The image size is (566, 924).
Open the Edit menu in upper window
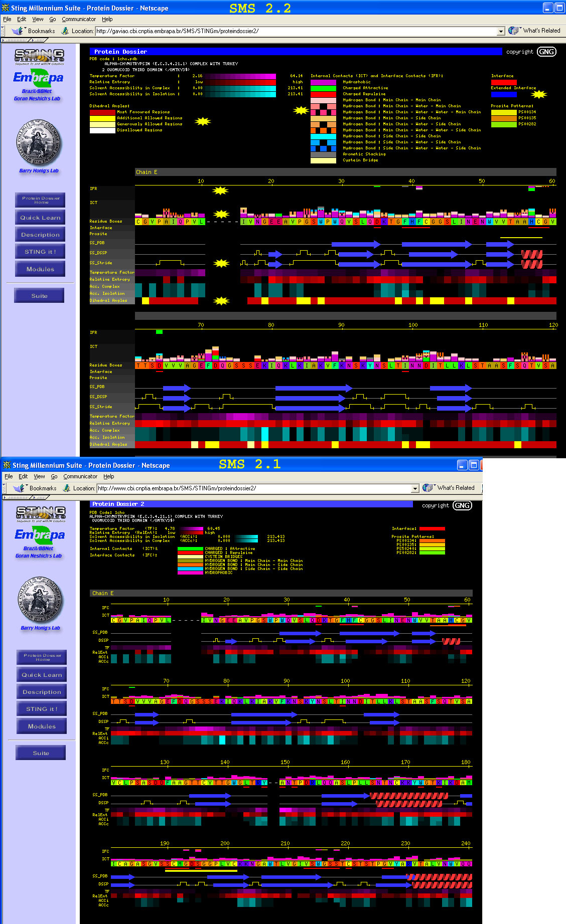tap(22, 19)
